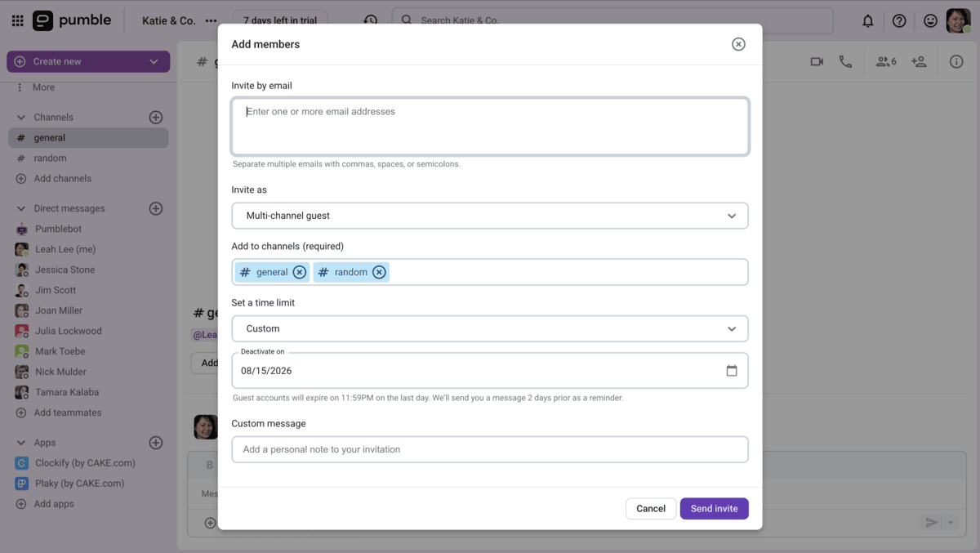Remove random channel chip from invite
The image size is (980, 553).
[x=379, y=272]
